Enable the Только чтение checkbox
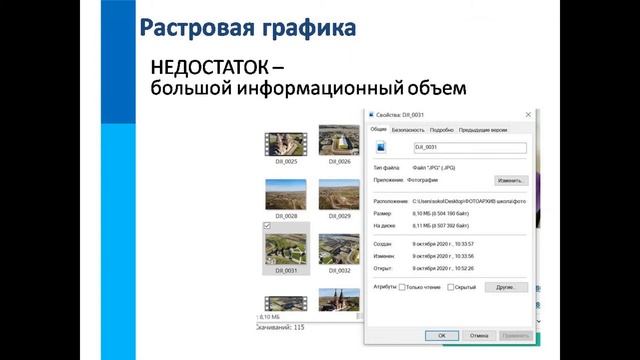The image size is (640, 360). pyautogui.click(x=402, y=287)
